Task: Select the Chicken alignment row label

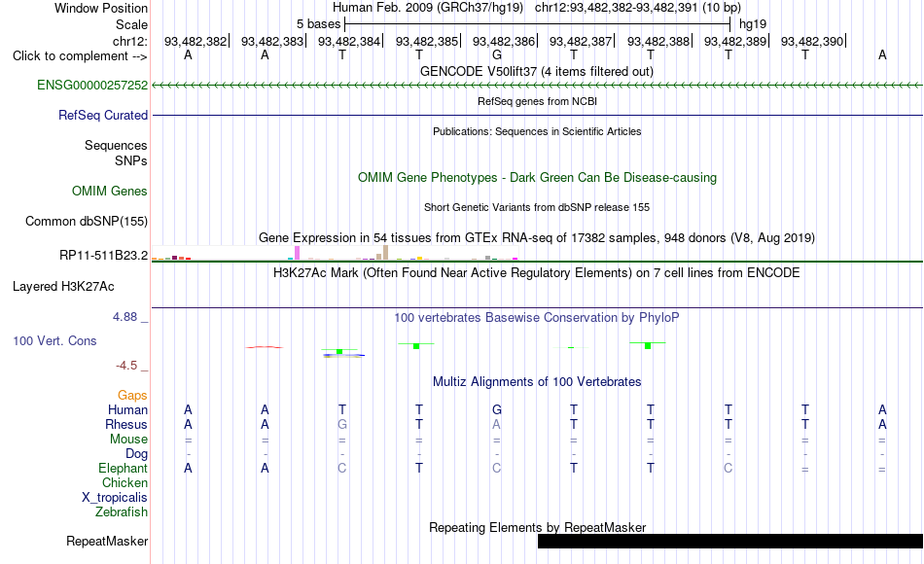Action: (124, 482)
